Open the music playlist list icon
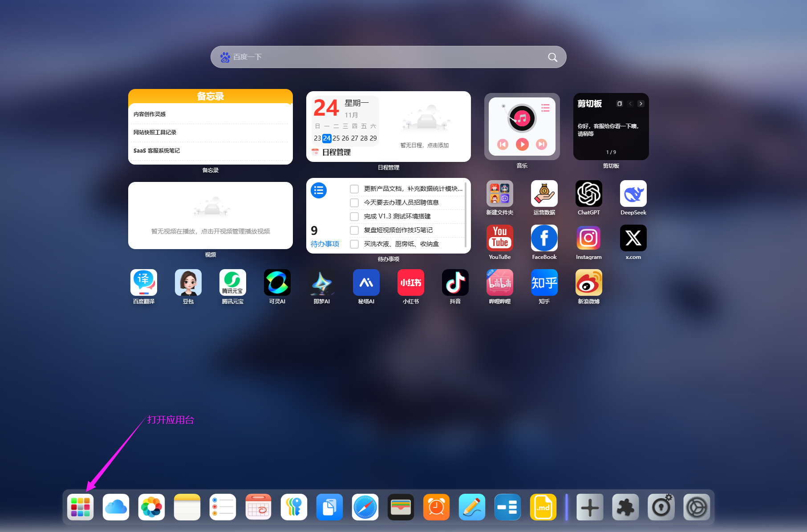Screen dimensions: 807x532 pyautogui.click(x=545, y=108)
